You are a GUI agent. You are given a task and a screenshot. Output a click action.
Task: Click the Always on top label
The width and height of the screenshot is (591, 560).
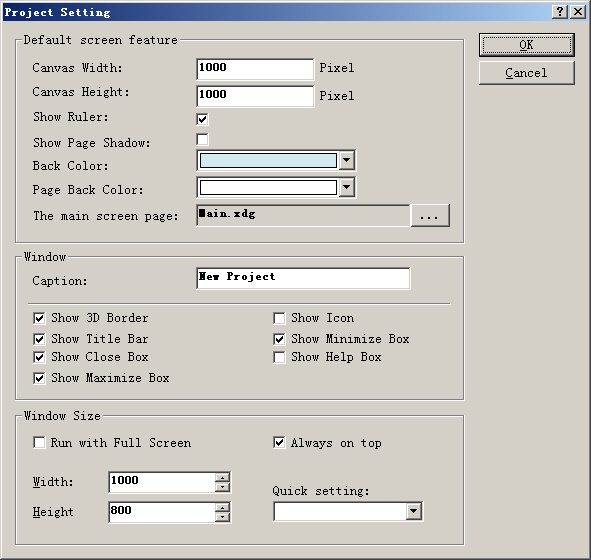pos(336,443)
